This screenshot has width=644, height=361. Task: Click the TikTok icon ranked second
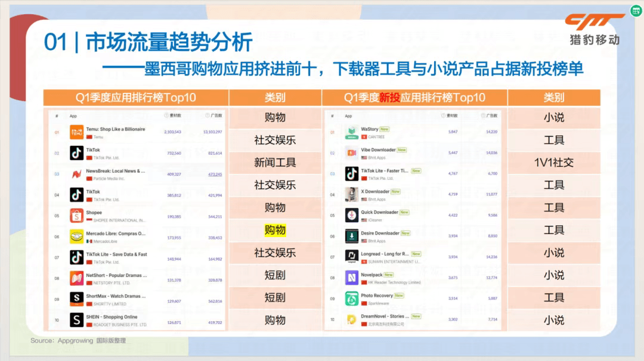pos(76,154)
